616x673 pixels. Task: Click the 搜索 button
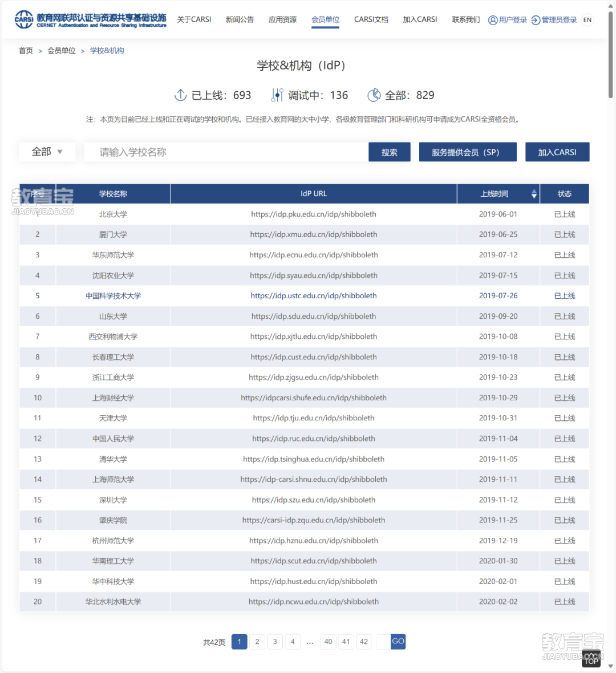coord(390,152)
